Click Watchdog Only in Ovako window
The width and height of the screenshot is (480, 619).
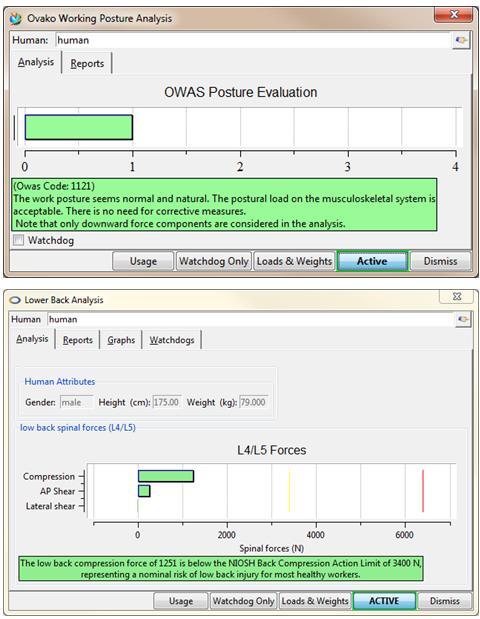[214, 261]
